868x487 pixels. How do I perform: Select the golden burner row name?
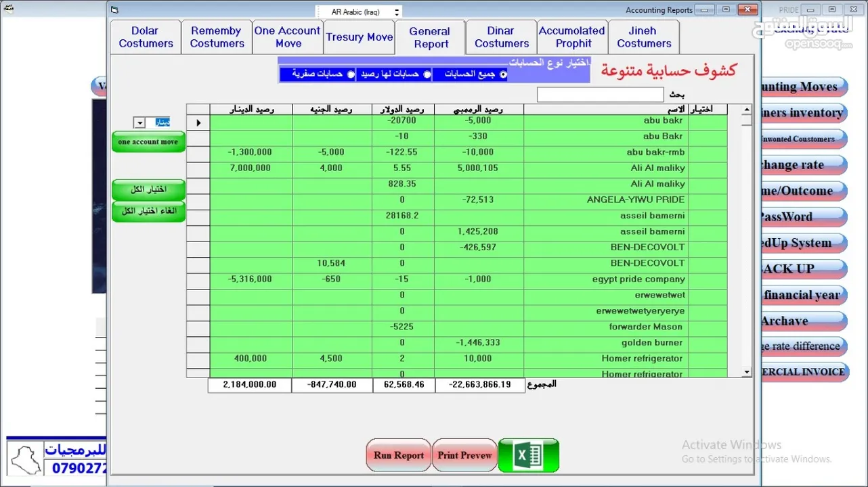click(x=653, y=342)
